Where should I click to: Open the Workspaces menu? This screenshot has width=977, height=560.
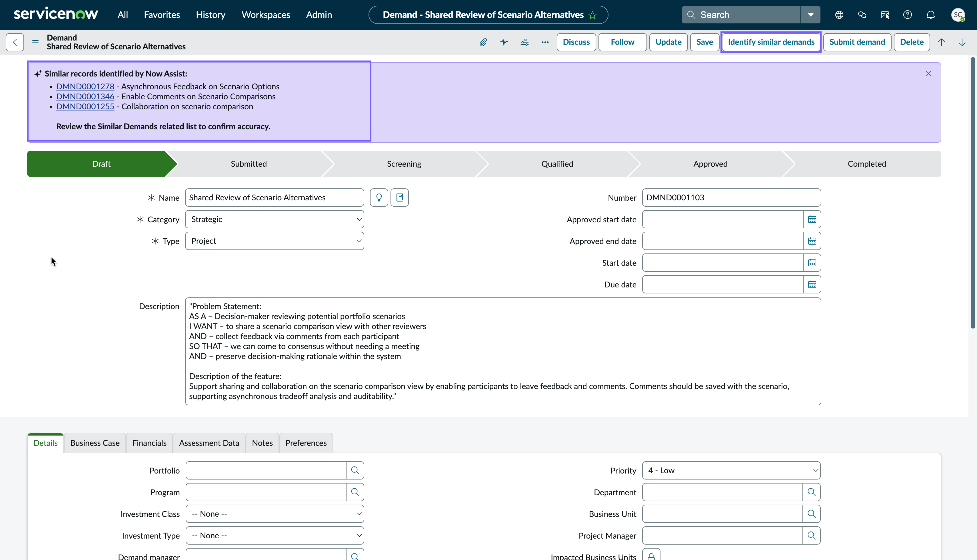pos(266,15)
